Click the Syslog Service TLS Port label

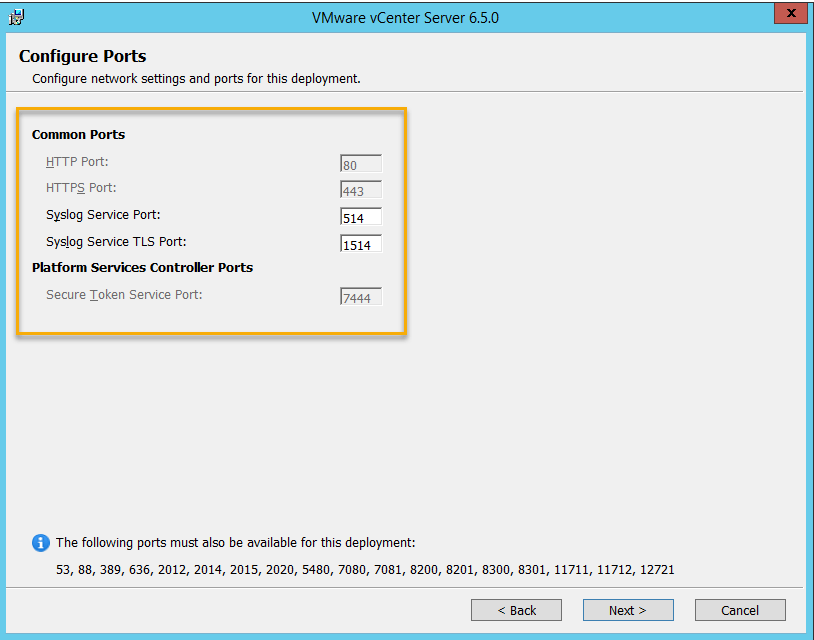coord(116,242)
